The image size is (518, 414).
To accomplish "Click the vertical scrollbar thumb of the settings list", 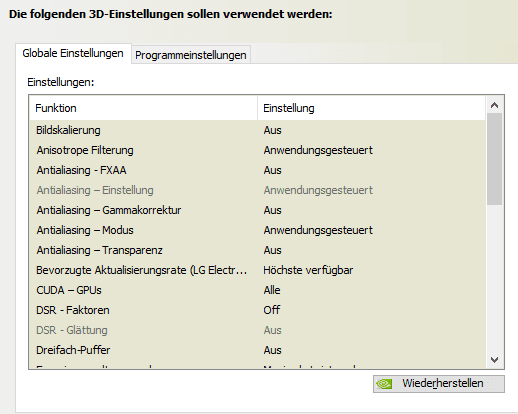I will point(494,159).
